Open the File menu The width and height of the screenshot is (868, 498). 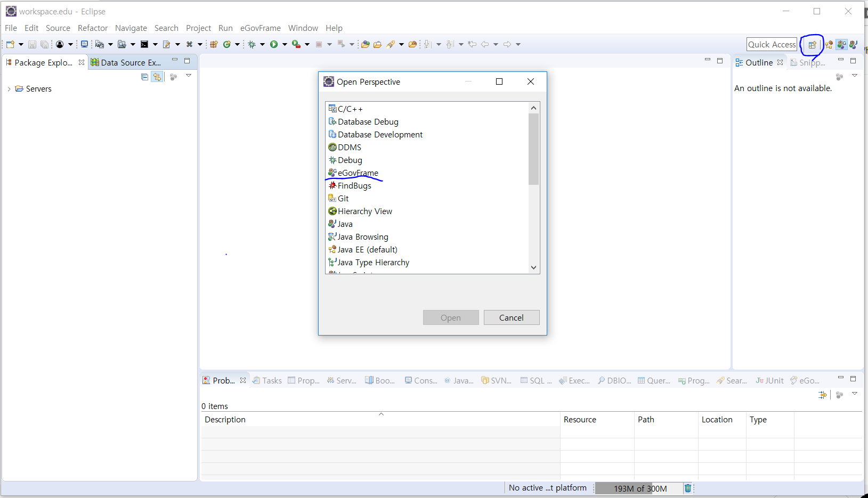pyautogui.click(x=11, y=28)
